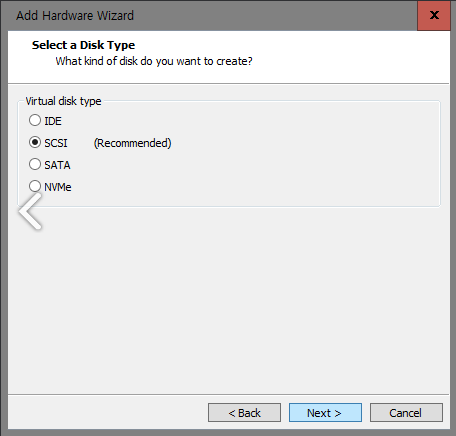Select the NVMe radio button
The width and height of the screenshot is (456, 436).
click(x=35, y=186)
